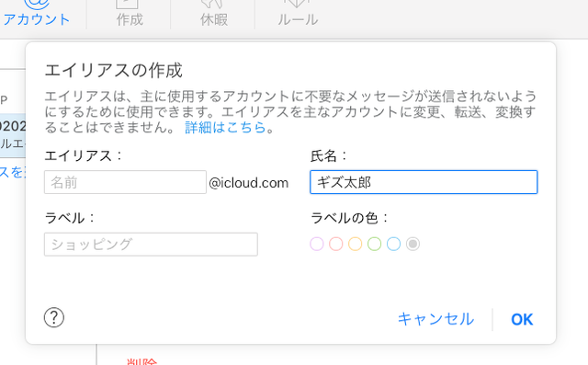Cancel alias creation with キャンセル
The width and height of the screenshot is (588, 365).
click(x=435, y=319)
